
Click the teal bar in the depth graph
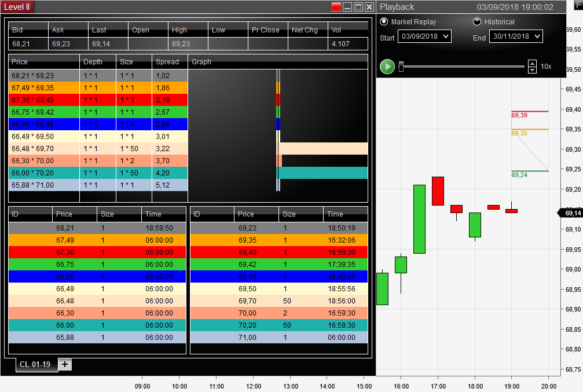pyautogui.click(x=323, y=173)
